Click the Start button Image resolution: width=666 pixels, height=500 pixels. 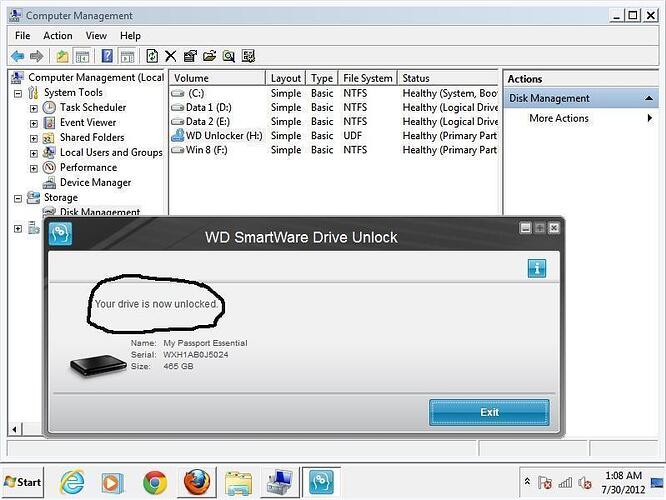[x=23, y=482]
